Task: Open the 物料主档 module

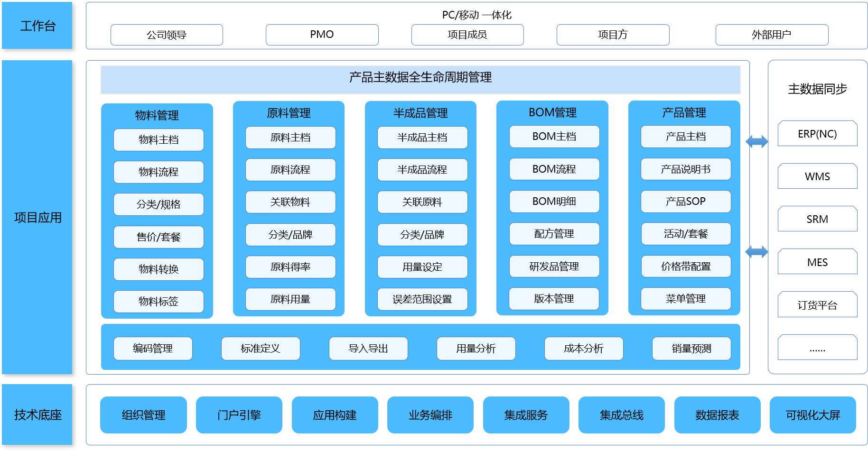Action: [159, 140]
